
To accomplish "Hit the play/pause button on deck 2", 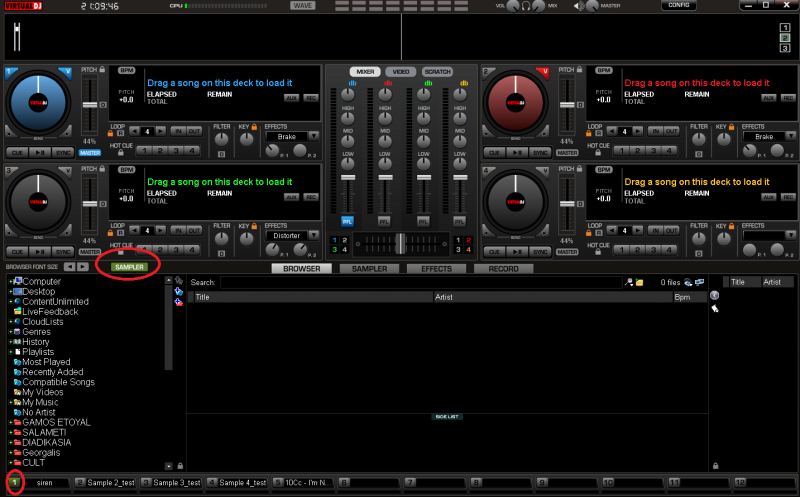I will coord(517,153).
